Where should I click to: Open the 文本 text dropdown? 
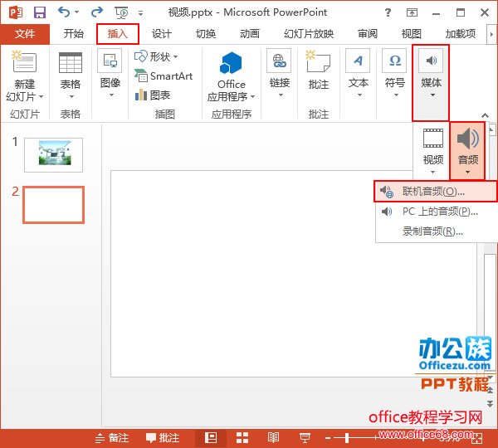click(x=359, y=74)
